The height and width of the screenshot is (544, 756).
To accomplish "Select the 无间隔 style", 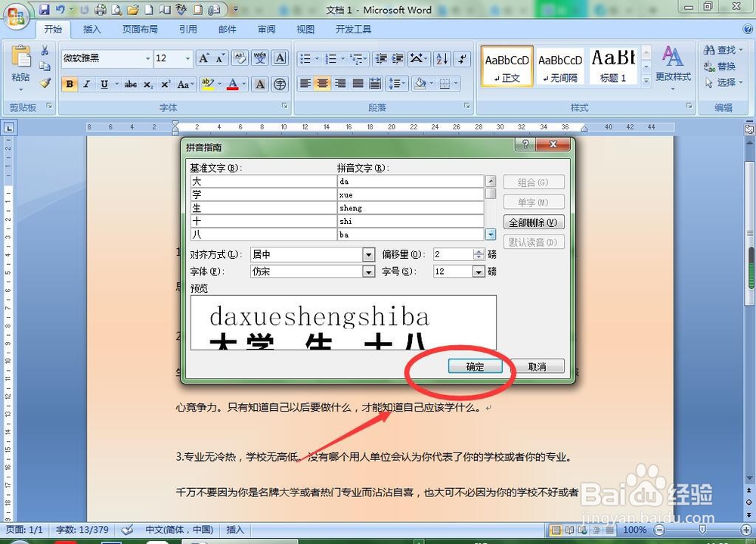I will tap(560, 66).
